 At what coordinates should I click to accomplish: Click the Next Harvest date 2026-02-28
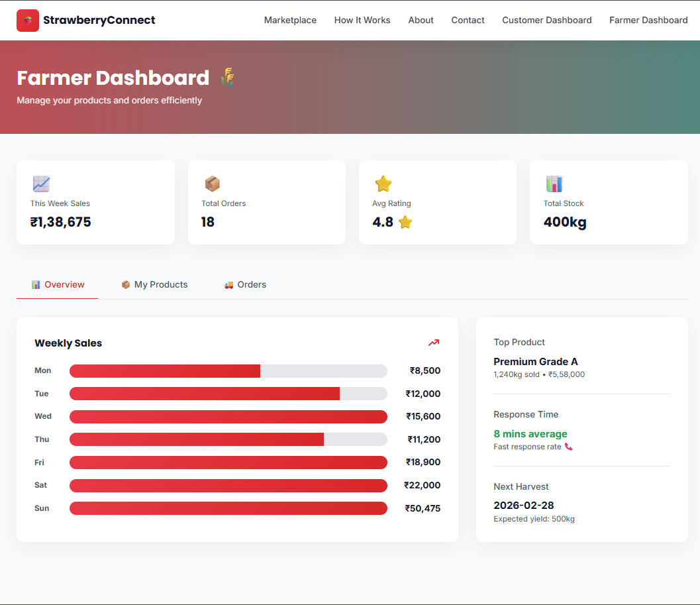pos(523,506)
